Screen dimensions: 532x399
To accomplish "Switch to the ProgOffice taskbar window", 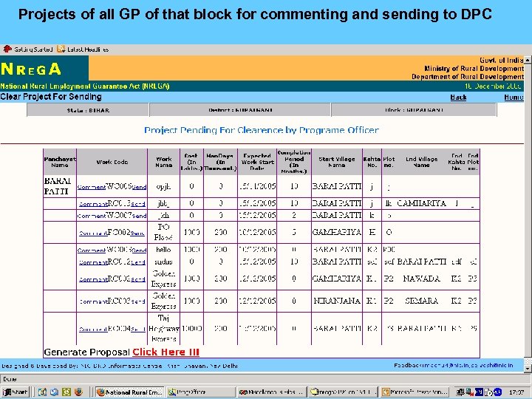I will tap(201, 392).
